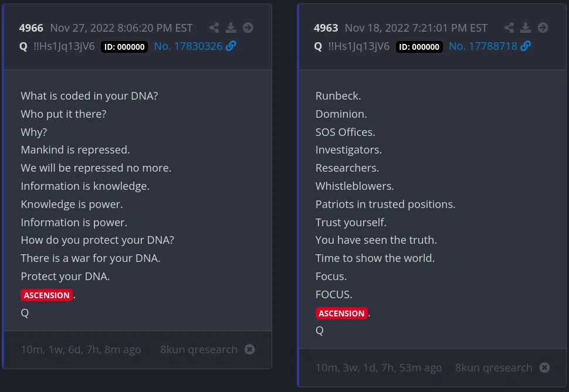The width and height of the screenshot is (569, 392).
Task: Dismiss 8kun qresearch tag on post 4963
Action: pos(544,367)
